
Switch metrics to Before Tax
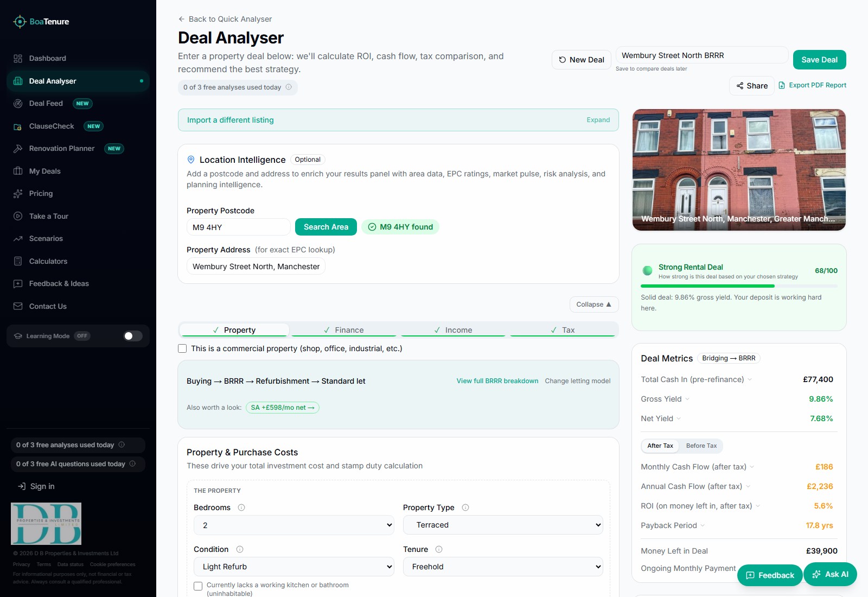[701, 446]
